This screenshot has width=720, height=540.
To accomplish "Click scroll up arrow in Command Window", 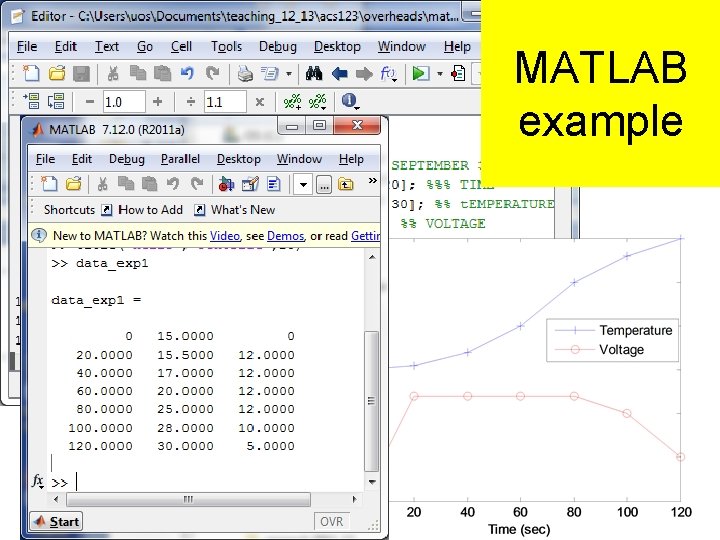I will (x=372, y=258).
